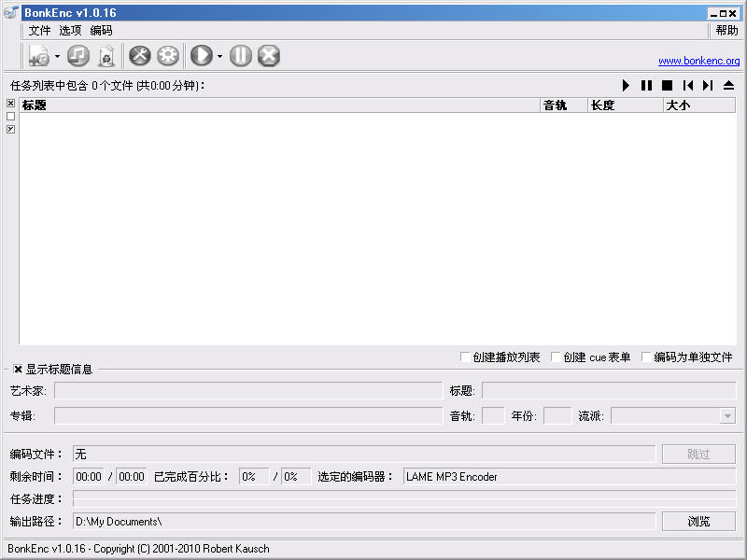
Task: Click the 大小 column header
Action: click(699, 105)
